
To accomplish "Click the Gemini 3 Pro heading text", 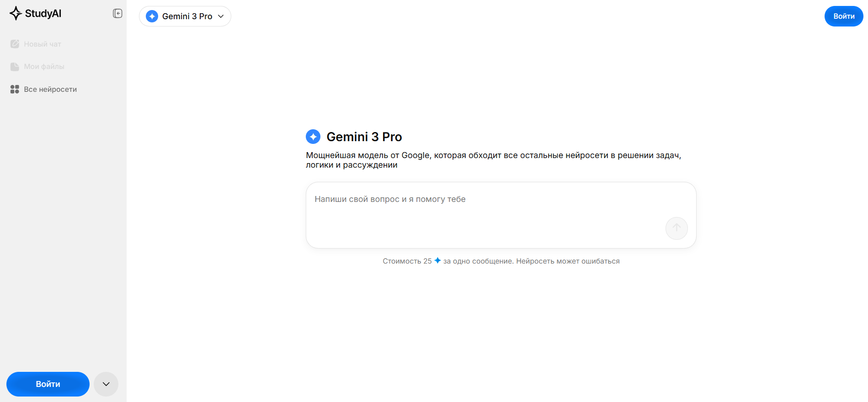I will pyautogui.click(x=364, y=137).
